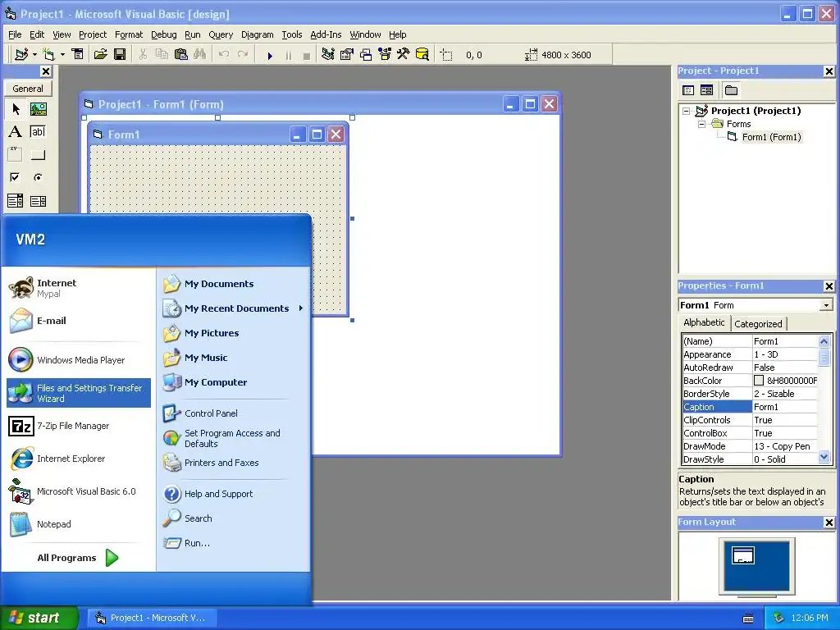The width and height of the screenshot is (840, 630).
Task: Open the Form Layout Window toolbar icon
Action: coord(365,54)
